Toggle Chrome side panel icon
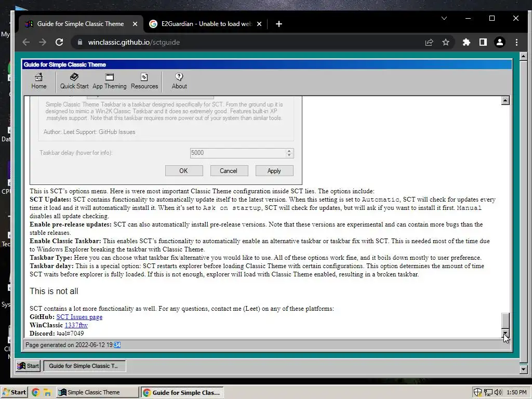This screenshot has height=399, width=532. pyautogui.click(x=483, y=42)
